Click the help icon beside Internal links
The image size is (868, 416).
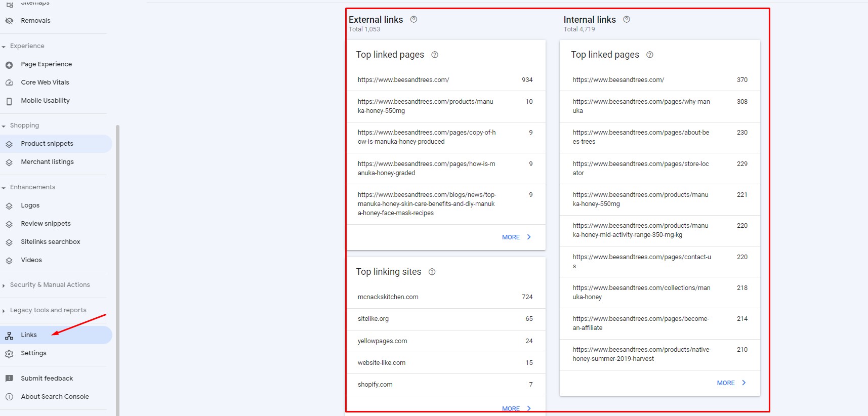click(627, 19)
